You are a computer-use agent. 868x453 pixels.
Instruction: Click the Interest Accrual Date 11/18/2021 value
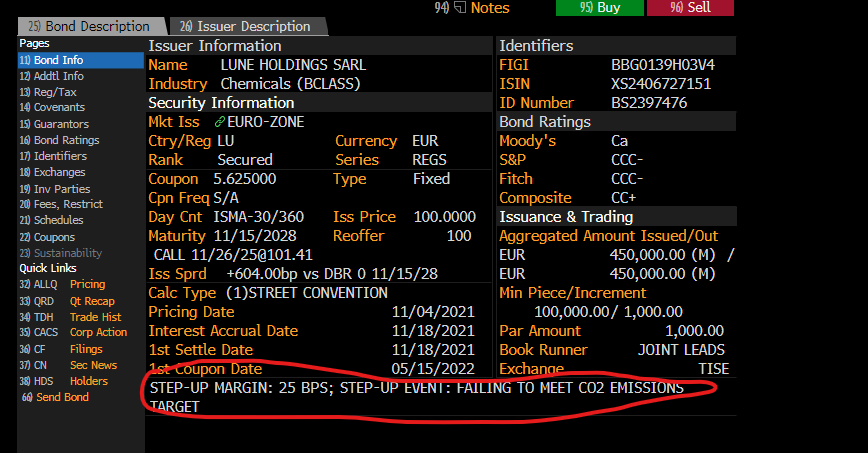pyautogui.click(x=433, y=331)
